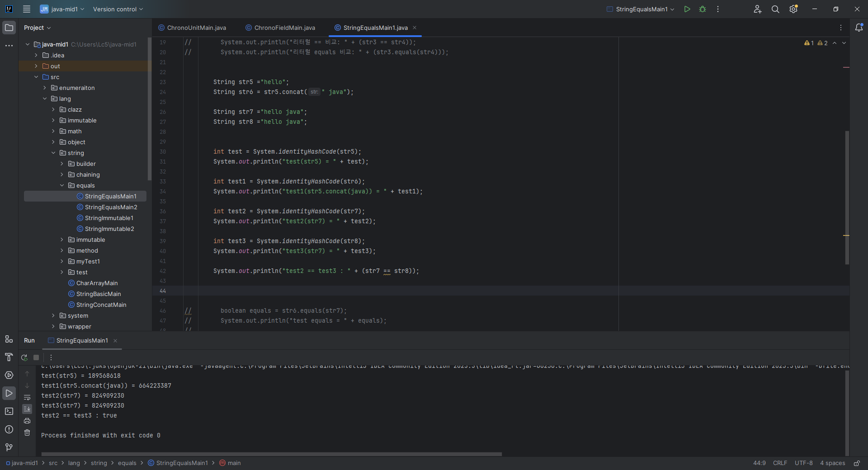Jump to next highlighted error
Viewport: 868px width, 470px height.
[844, 43]
